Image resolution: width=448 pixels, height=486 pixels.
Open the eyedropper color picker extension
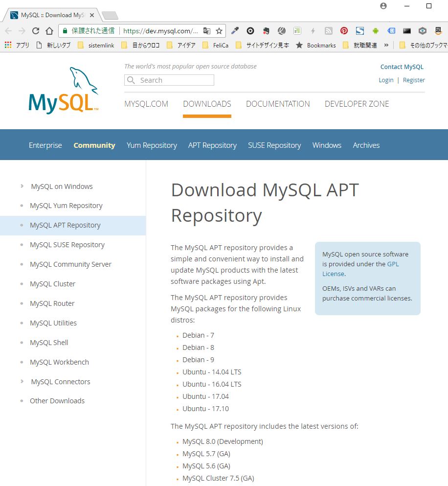click(x=235, y=31)
